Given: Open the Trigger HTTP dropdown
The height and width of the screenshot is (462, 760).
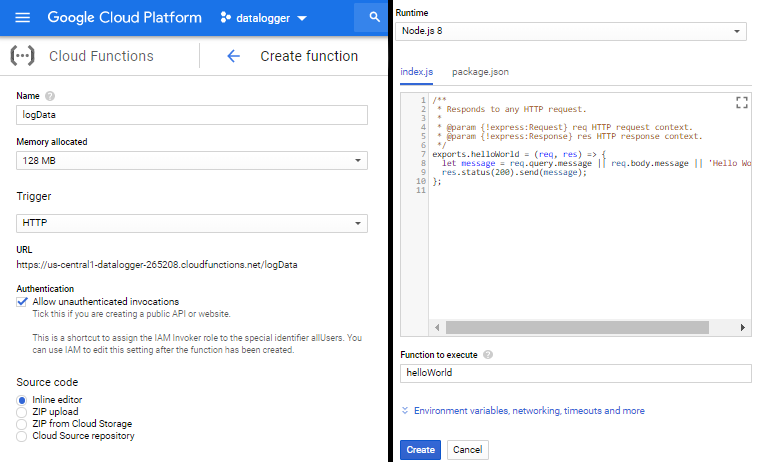Looking at the screenshot, I should [192, 223].
